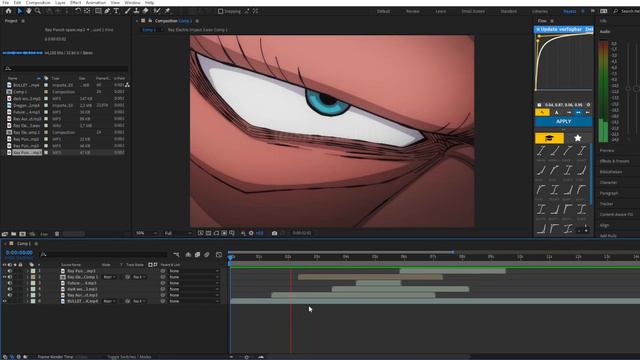This screenshot has width=640, height=360.
Task: Open the Full resolution dropdown
Action: tap(177, 233)
